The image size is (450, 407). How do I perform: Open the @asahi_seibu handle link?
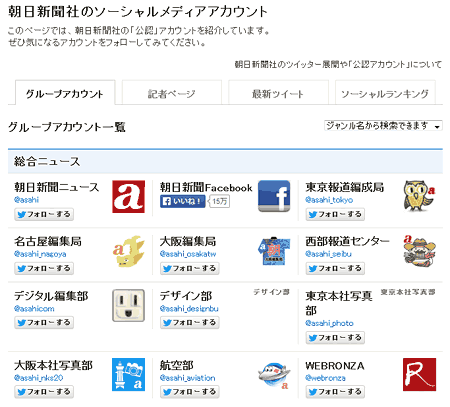(x=328, y=254)
